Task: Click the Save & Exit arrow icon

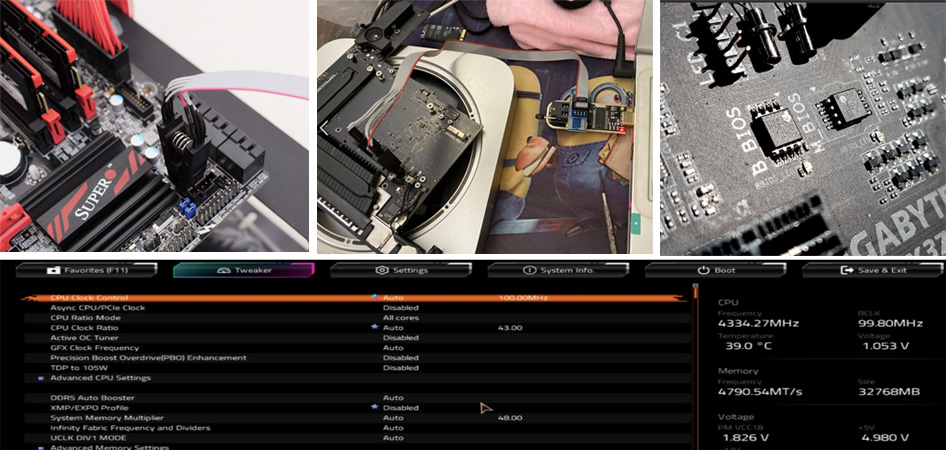Action: coord(848,270)
